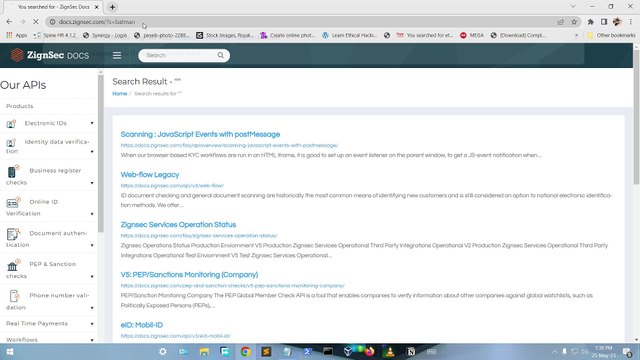Open Sublime Text from the taskbar
This screenshot has width=640, height=360.
[266, 351]
